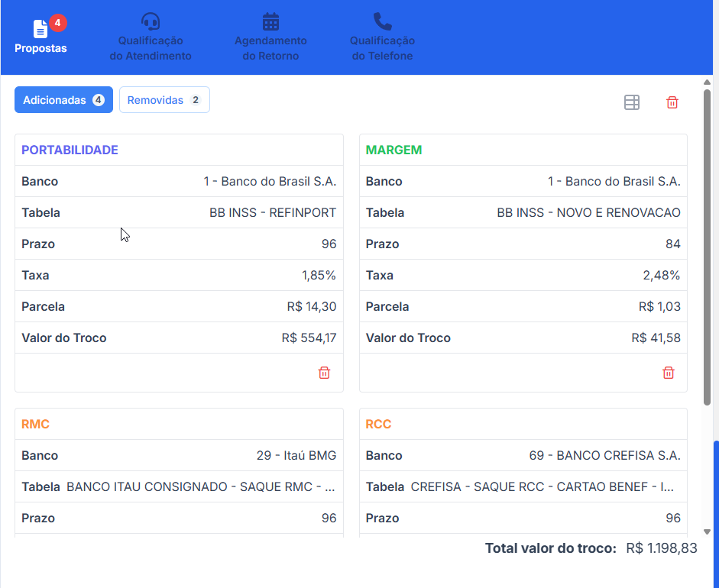
Task: Click the top red trash icon to delete all
Action: tap(672, 102)
